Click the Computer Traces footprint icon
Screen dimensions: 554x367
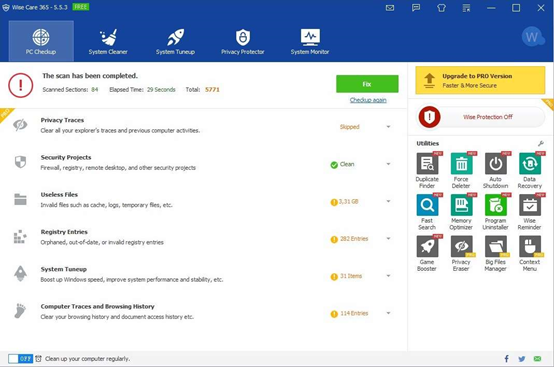(20, 311)
